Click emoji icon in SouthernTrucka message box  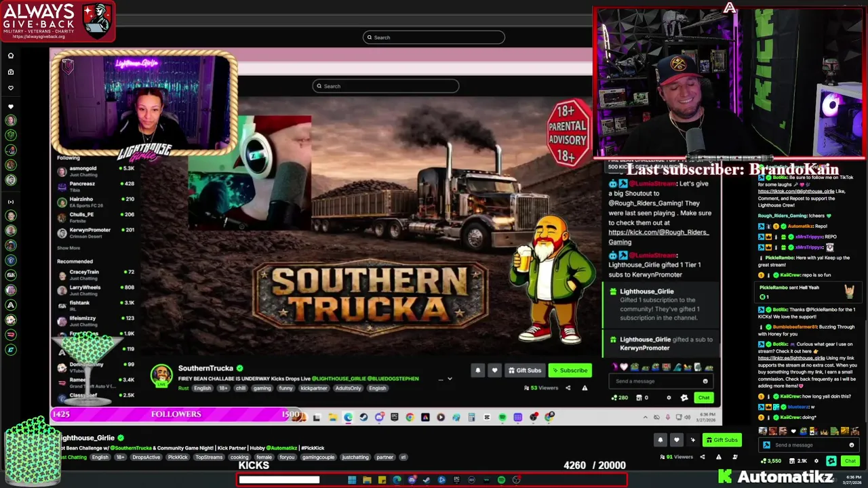(x=705, y=381)
